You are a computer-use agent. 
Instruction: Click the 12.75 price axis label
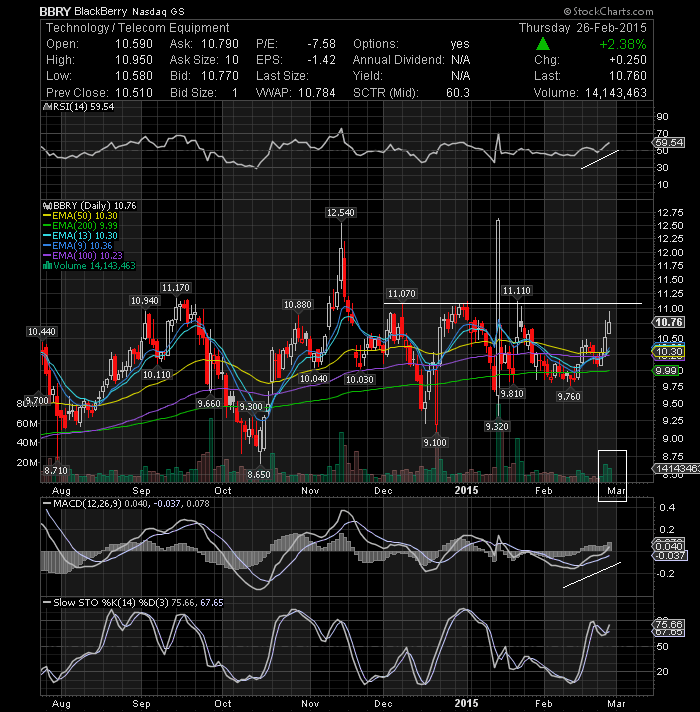(x=670, y=213)
